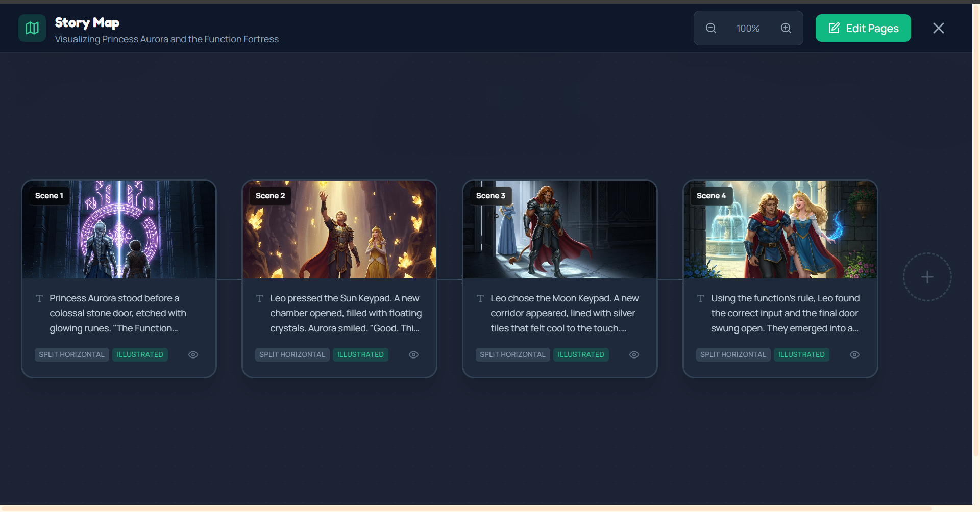
Task: Close the Story Map view
Action: point(939,28)
